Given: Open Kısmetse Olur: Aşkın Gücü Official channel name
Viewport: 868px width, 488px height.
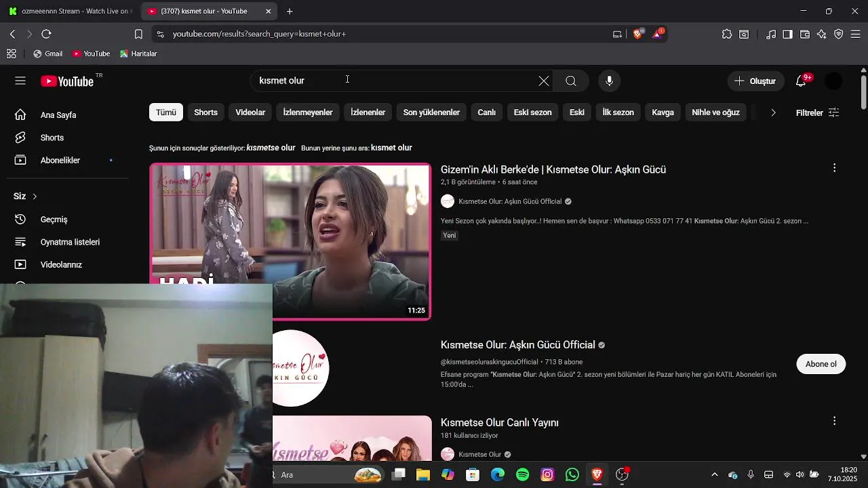Looking at the screenshot, I should [518, 345].
